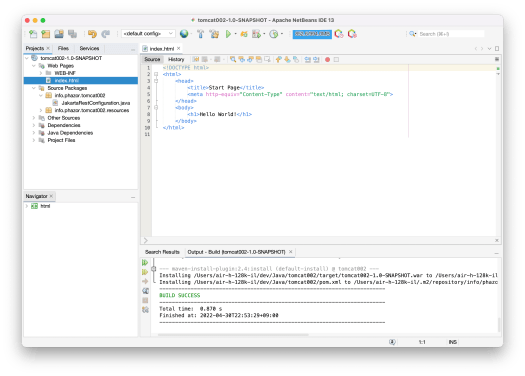This screenshot has height=376, width=525.
Task: Toggle macro recording red circle button
Action: coord(327,60)
